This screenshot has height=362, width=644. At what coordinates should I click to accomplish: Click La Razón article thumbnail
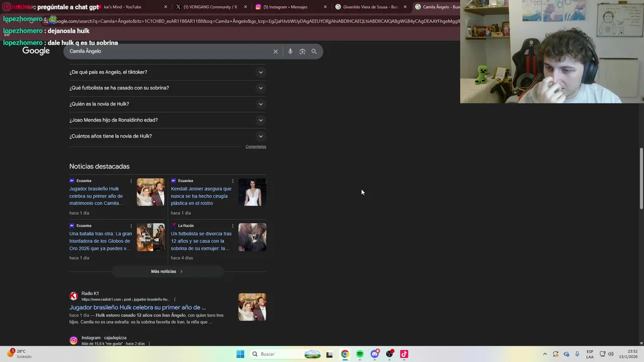coord(252,237)
